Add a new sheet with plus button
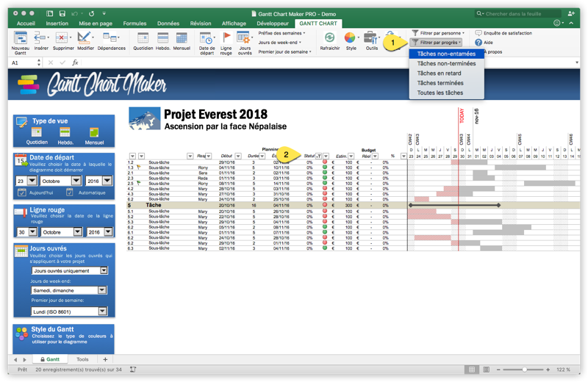 click(105, 359)
